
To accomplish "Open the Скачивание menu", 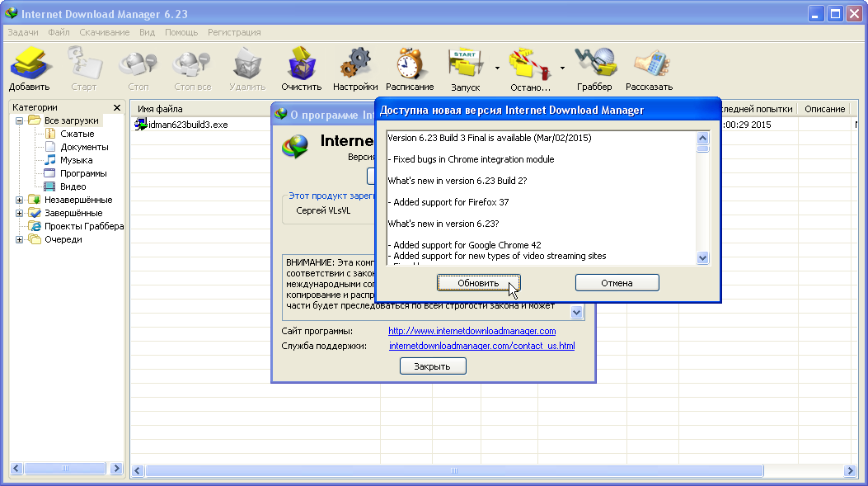I will click(x=105, y=32).
